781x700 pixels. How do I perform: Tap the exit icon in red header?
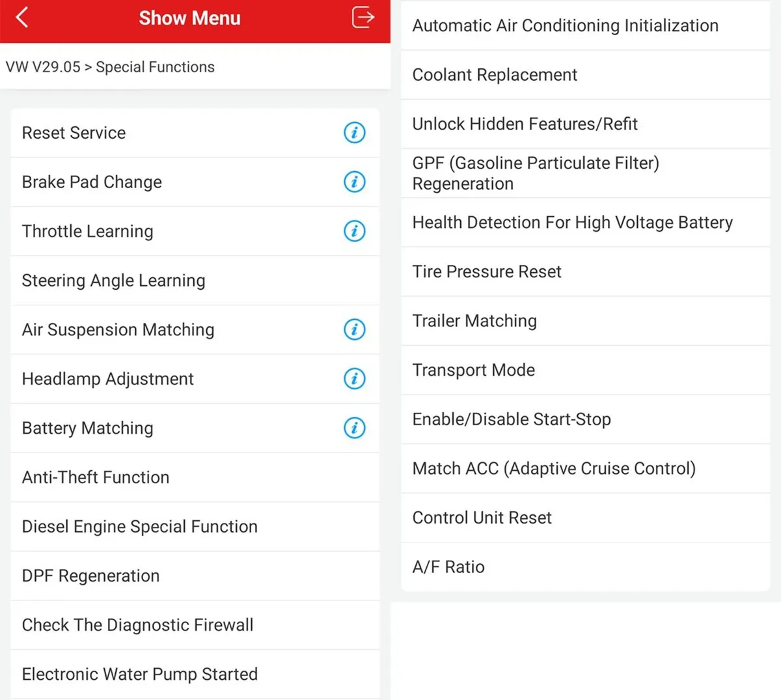(x=363, y=18)
